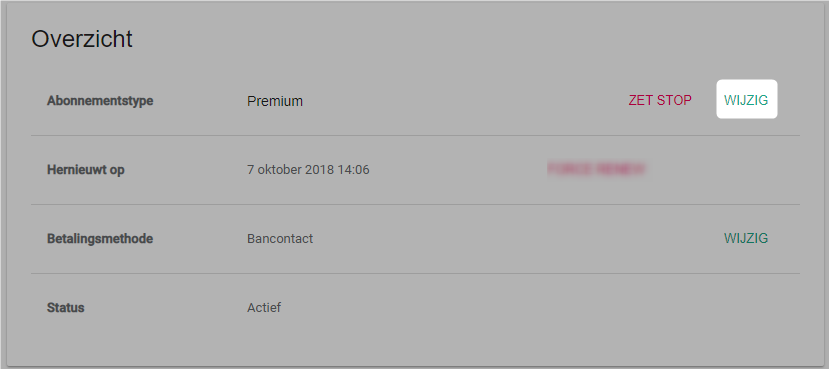Click the highlighted WIJZIG button for Abonnementstype
This screenshot has height=369, width=829.
click(x=747, y=99)
